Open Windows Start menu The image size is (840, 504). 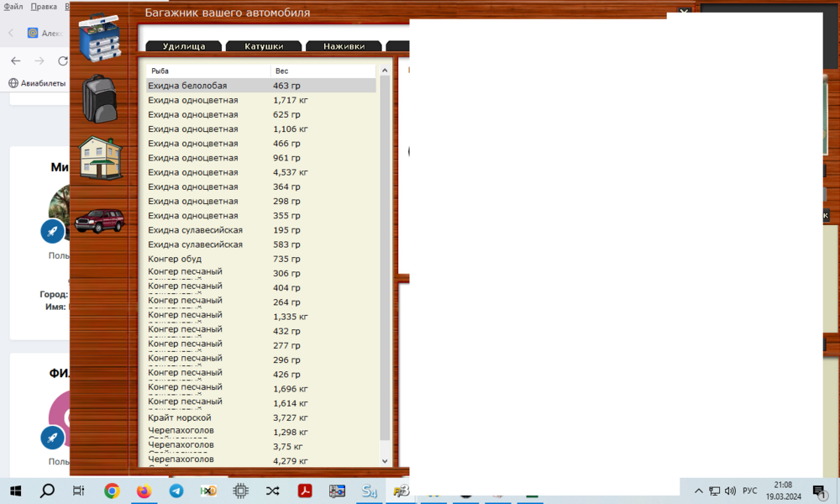click(15, 491)
